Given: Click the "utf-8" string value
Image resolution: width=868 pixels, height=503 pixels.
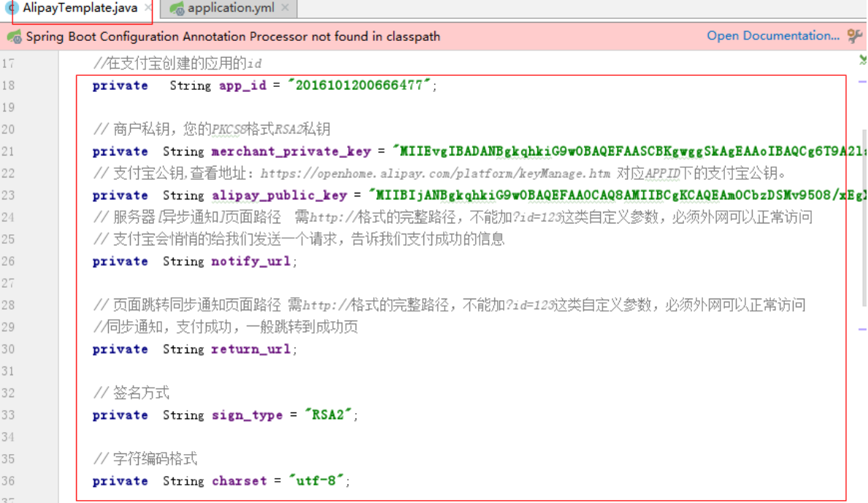Looking at the screenshot, I should coord(316,480).
